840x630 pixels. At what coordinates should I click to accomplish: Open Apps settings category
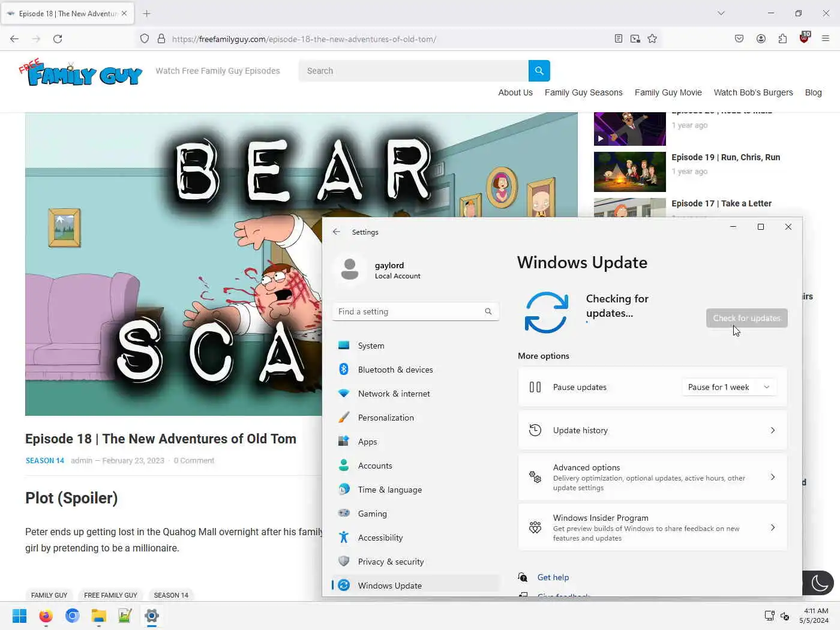pos(415,442)
